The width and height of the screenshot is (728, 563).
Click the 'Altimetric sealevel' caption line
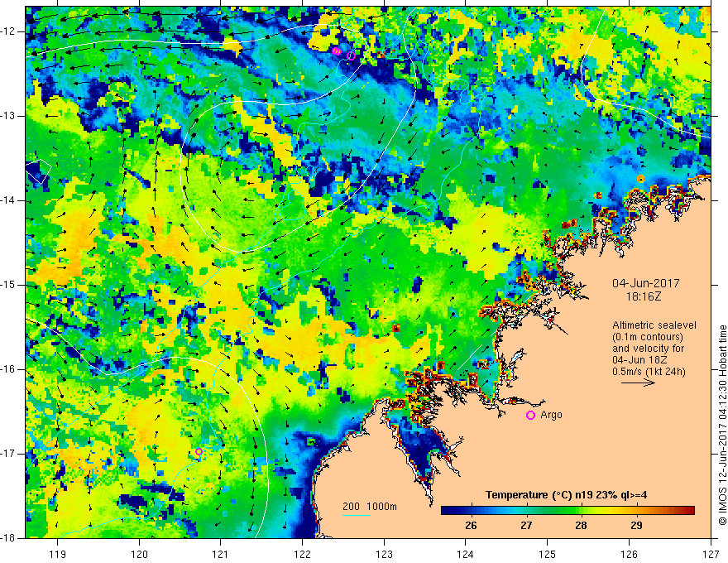coord(654,325)
